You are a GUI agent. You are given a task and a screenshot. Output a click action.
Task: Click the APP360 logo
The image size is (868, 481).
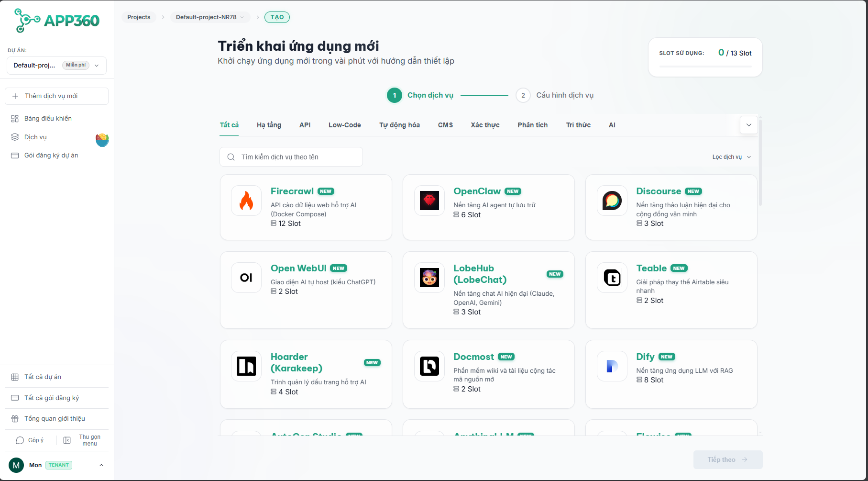(x=56, y=20)
